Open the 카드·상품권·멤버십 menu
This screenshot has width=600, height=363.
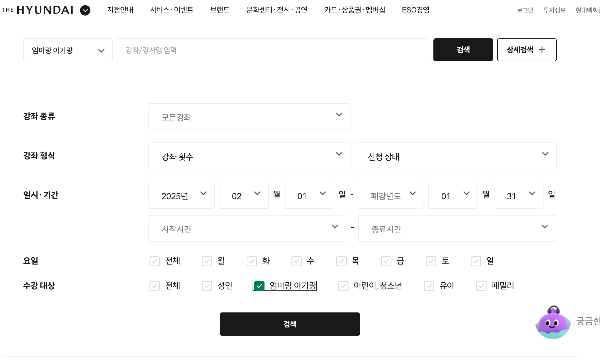[355, 10]
